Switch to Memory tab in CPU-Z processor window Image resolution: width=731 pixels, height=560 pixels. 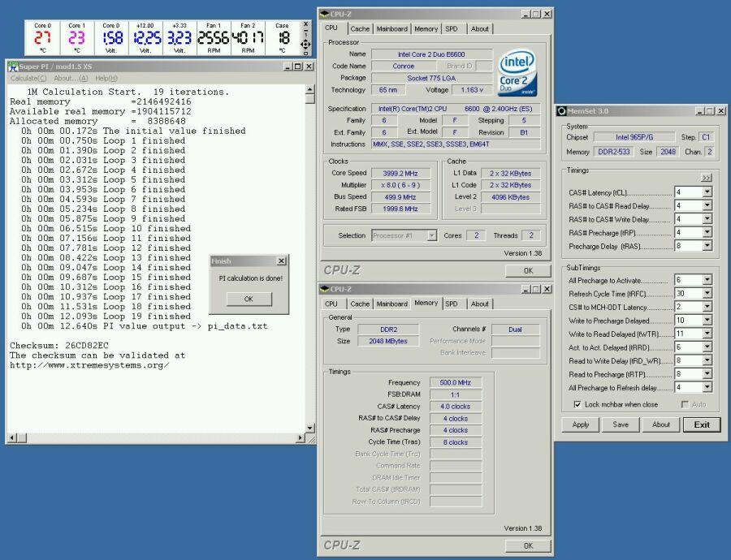(426, 29)
